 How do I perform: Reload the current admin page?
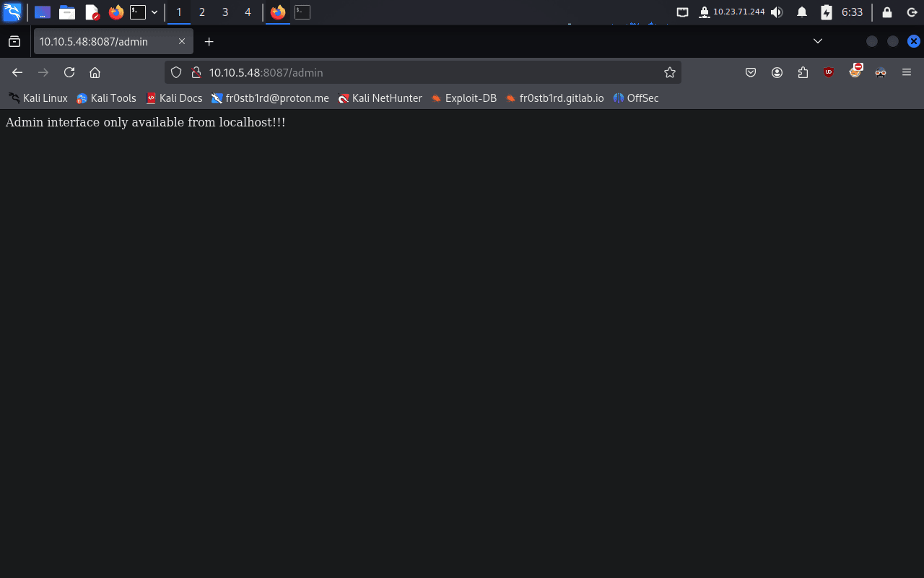click(69, 72)
